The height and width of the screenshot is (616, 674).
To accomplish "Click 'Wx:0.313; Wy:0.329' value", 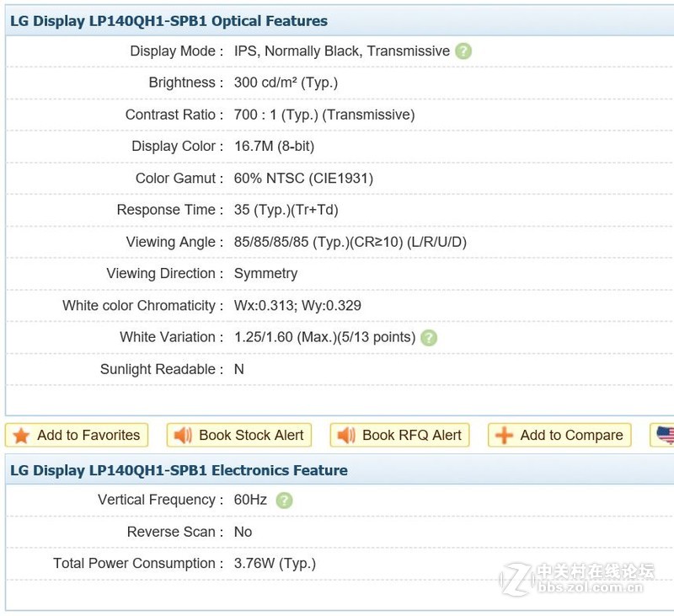I will 297,306.
